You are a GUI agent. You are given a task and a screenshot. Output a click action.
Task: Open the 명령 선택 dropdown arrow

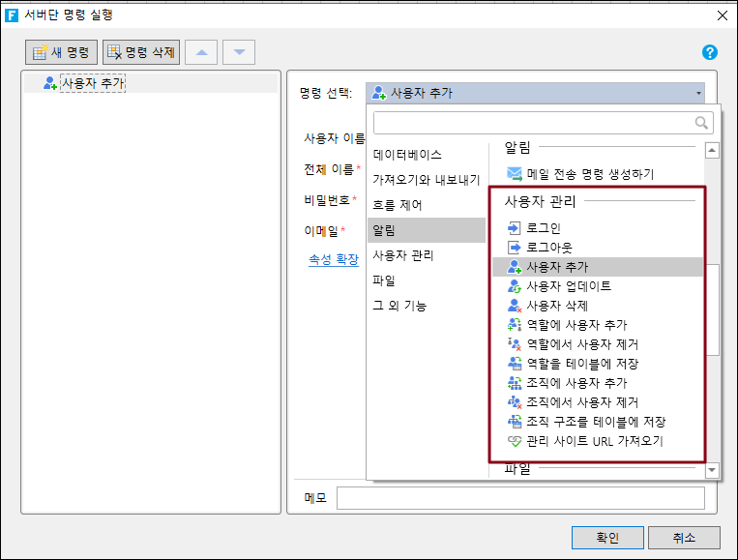[697, 94]
